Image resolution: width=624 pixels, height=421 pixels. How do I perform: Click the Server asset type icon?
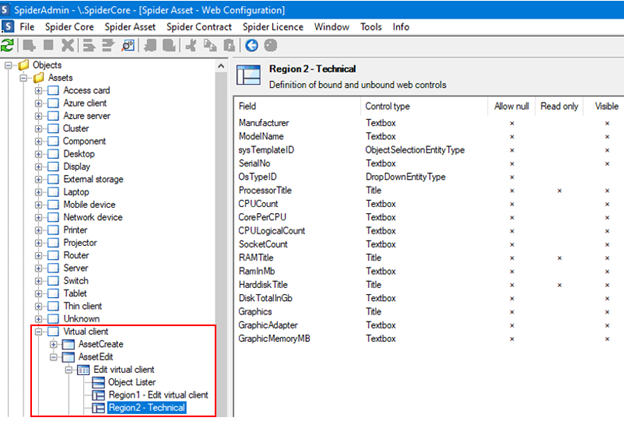click(53, 268)
